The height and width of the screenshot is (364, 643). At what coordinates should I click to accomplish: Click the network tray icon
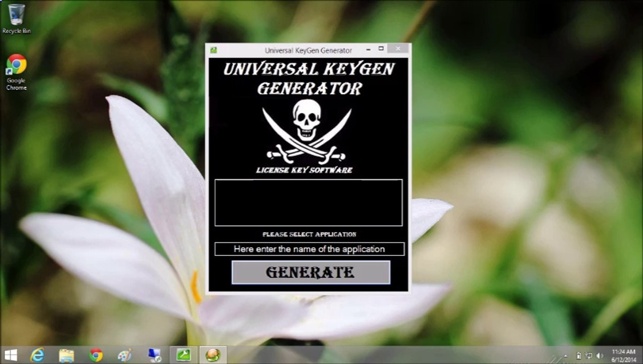tap(589, 356)
